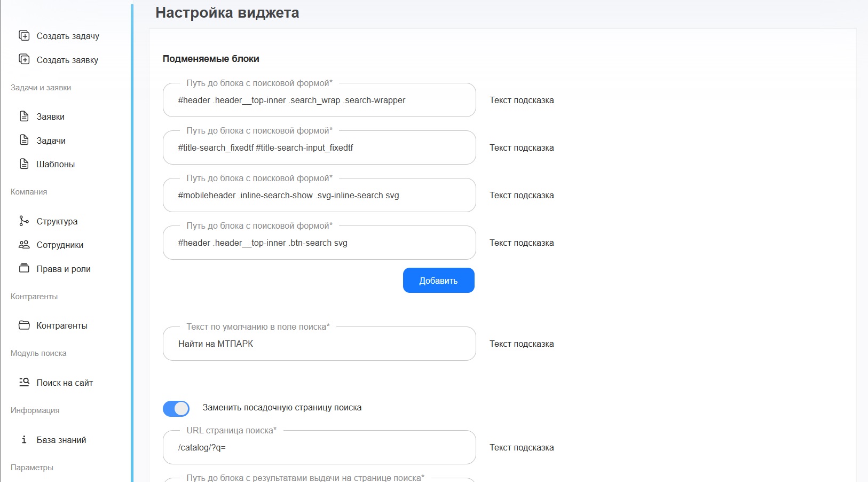Click Текст подсказка beside #title-search_fixedtf field
The image size is (868, 482).
522,148
